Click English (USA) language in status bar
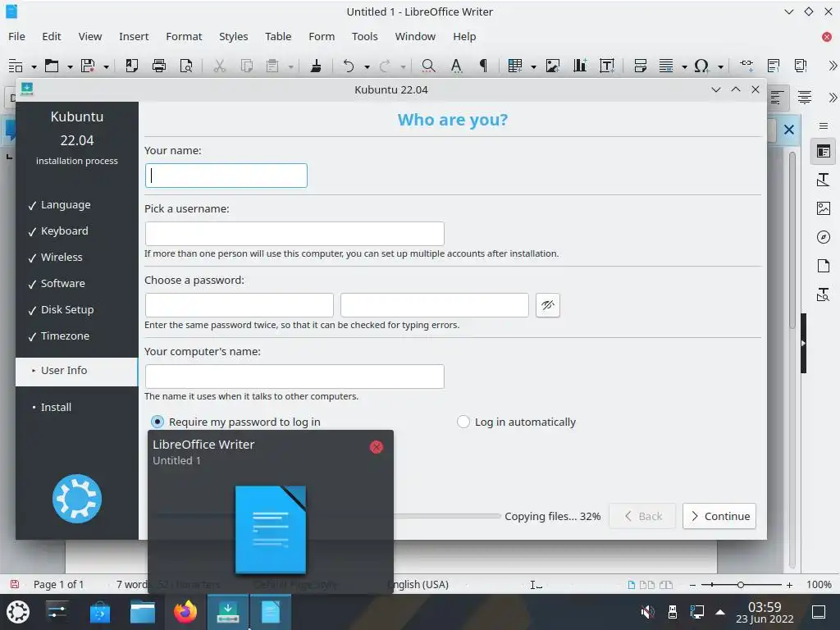Viewport: 840px width, 630px height. (418, 585)
